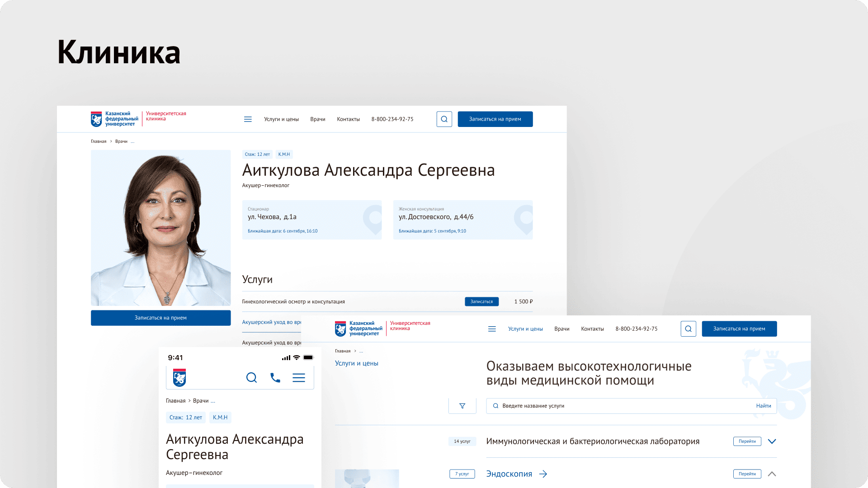Click Записаться на прием in doctor page header

(x=495, y=119)
